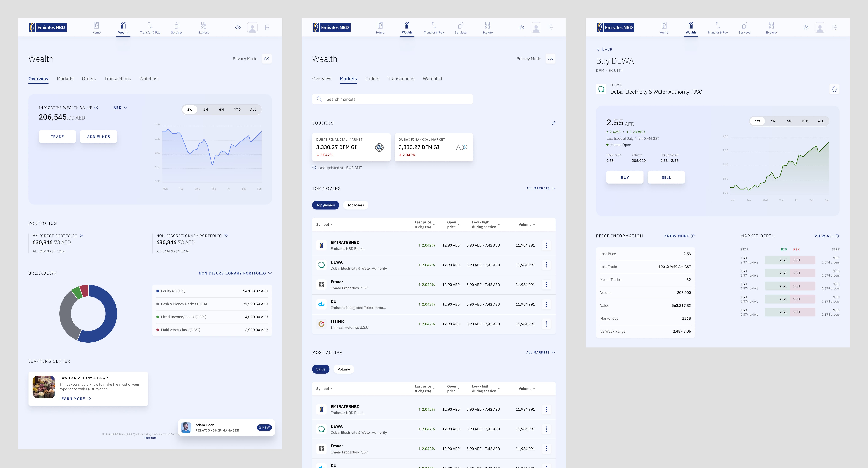Image resolution: width=868 pixels, height=468 pixels.
Task: Select the Top losers filter pill
Action: pos(355,205)
